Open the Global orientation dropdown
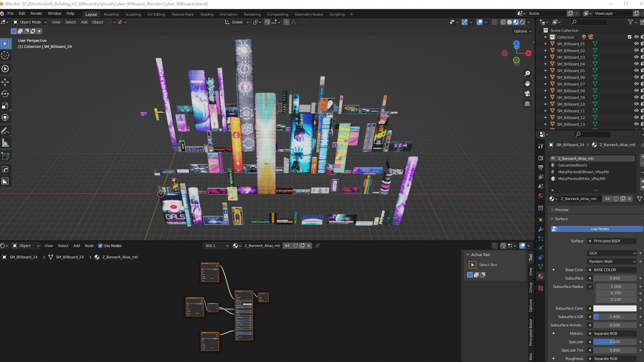 [236, 22]
